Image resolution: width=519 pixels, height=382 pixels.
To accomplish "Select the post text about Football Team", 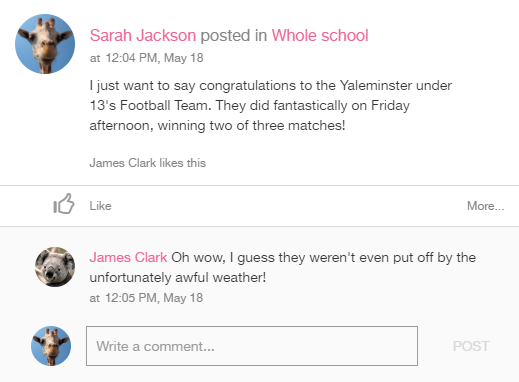I will [271, 105].
